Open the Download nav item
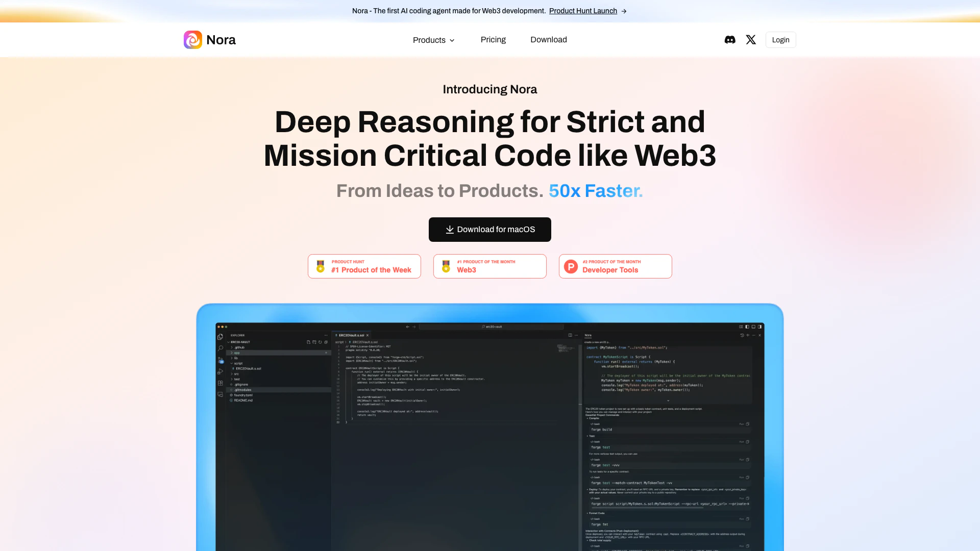Screen dimensions: 980x551 point(548,40)
